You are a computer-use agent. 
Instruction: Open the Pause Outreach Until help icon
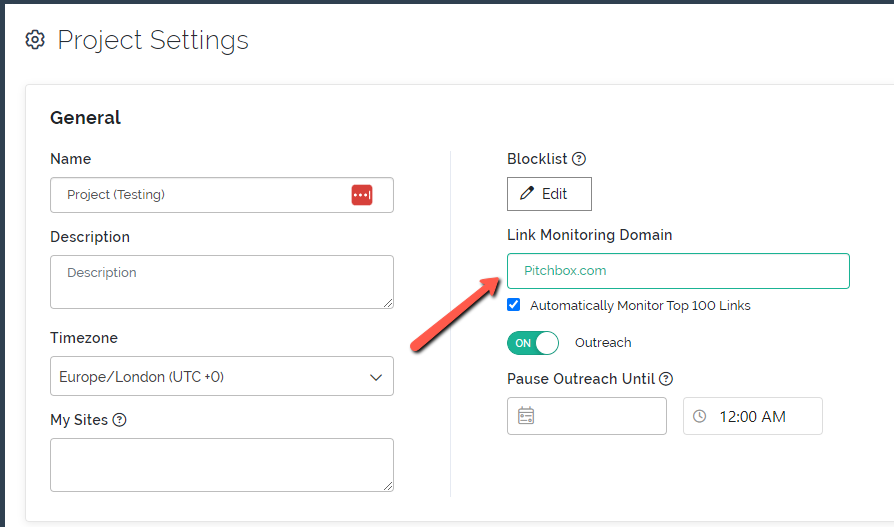(x=666, y=379)
